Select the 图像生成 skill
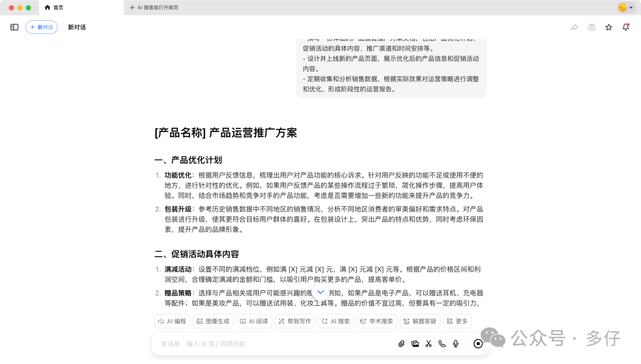The width and height of the screenshot is (641, 364). click(x=213, y=321)
